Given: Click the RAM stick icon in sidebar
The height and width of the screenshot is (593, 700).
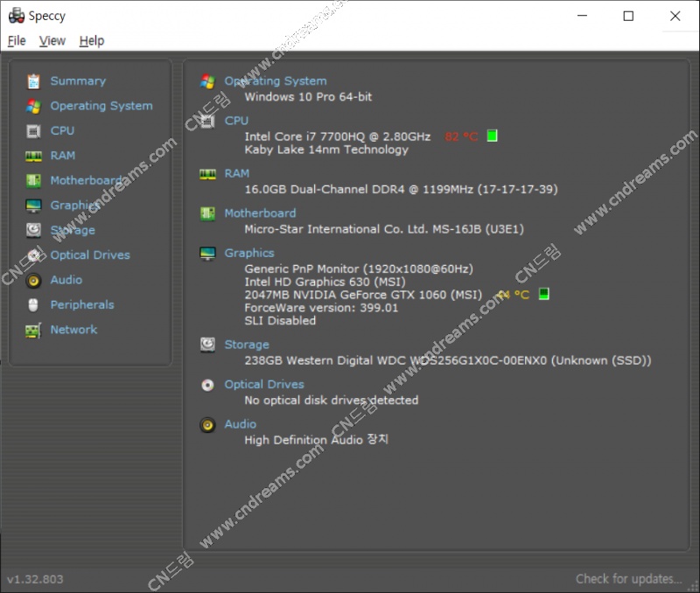Looking at the screenshot, I should tap(33, 157).
